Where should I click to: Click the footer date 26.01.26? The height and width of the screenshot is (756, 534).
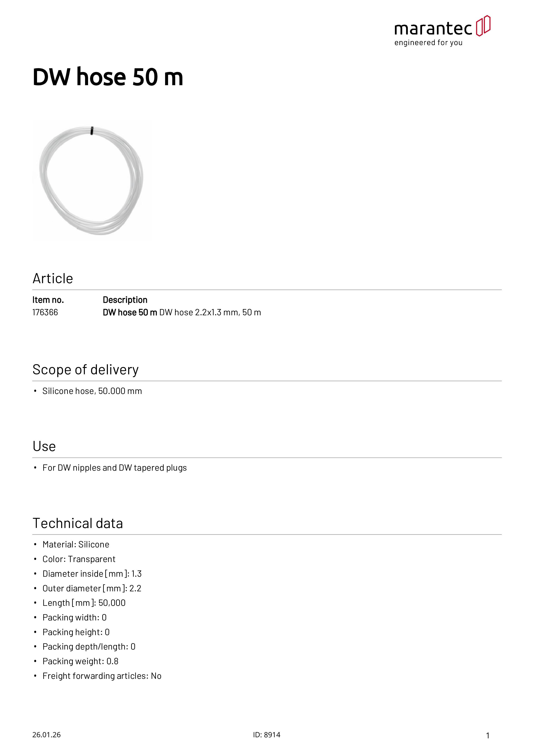click(46, 735)
